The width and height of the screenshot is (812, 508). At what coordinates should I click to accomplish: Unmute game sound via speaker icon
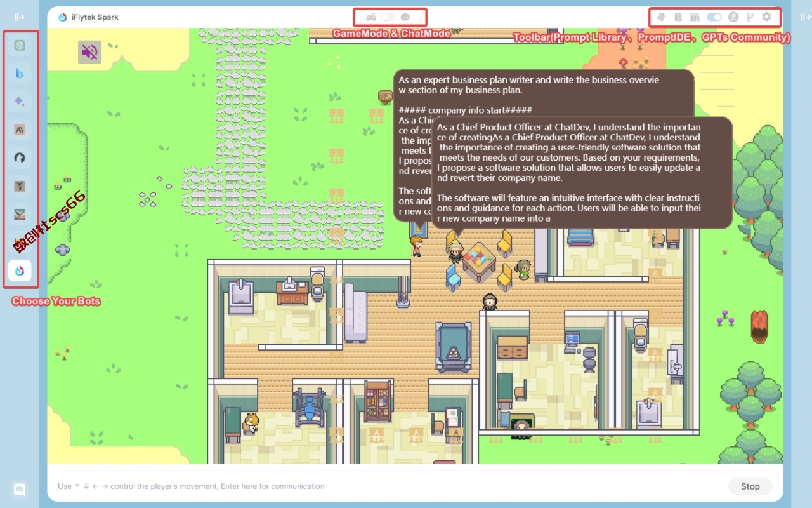[90, 52]
